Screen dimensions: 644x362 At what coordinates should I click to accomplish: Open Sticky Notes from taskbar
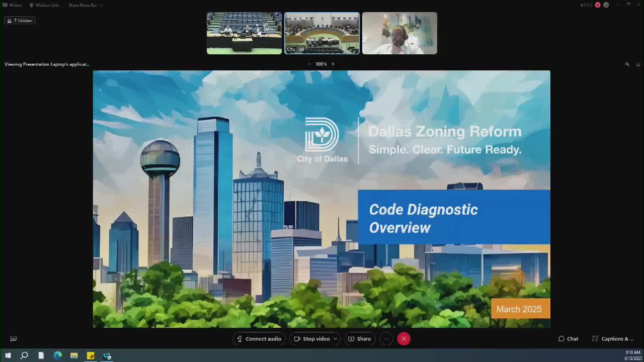[x=91, y=355]
